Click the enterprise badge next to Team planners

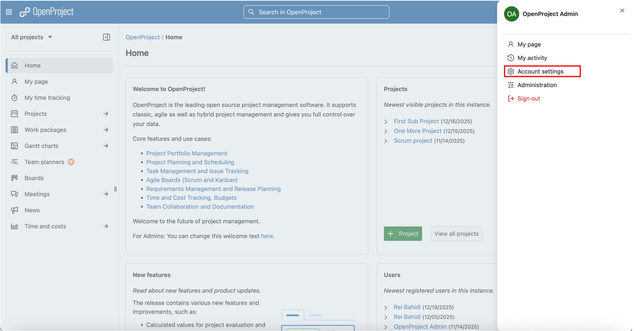pyautogui.click(x=71, y=162)
